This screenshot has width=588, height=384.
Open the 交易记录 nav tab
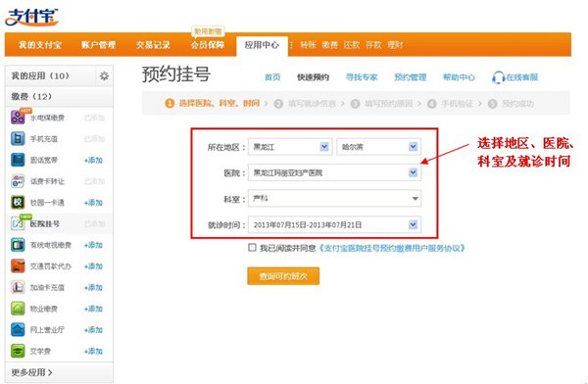[153, 45]
